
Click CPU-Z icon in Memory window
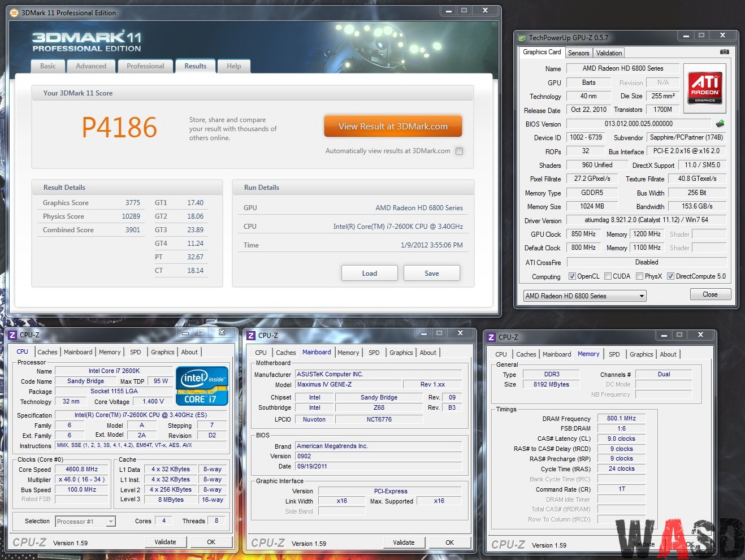[491, 337]
